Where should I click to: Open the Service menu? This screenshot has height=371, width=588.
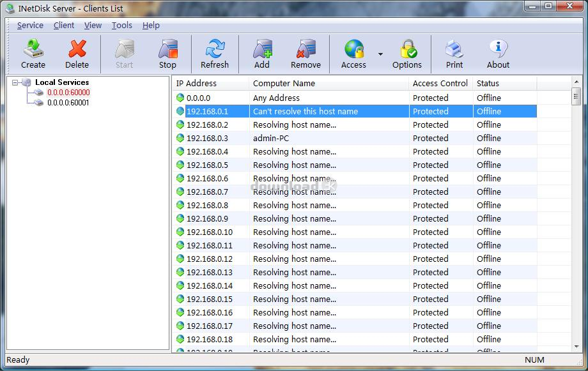coord(31,26)
